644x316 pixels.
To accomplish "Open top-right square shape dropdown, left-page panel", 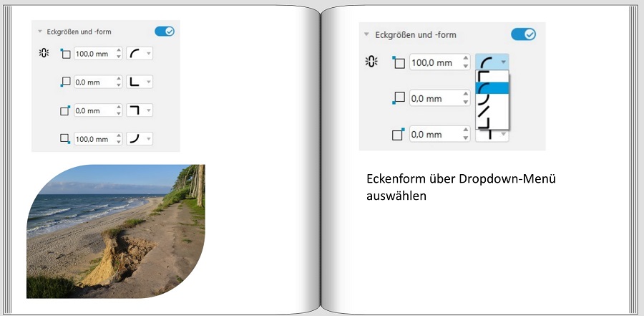I will coord(140,110).
